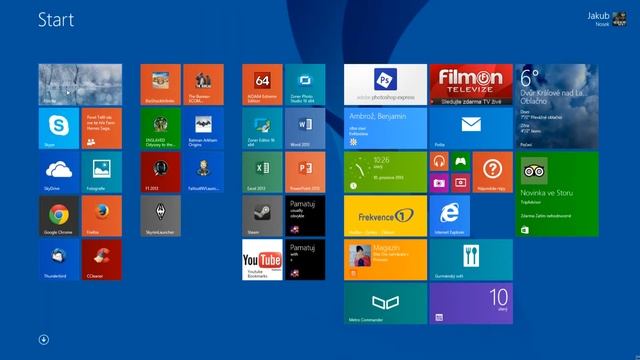Launch the Fallout NV Launcher tile

[x=203, y=172]
